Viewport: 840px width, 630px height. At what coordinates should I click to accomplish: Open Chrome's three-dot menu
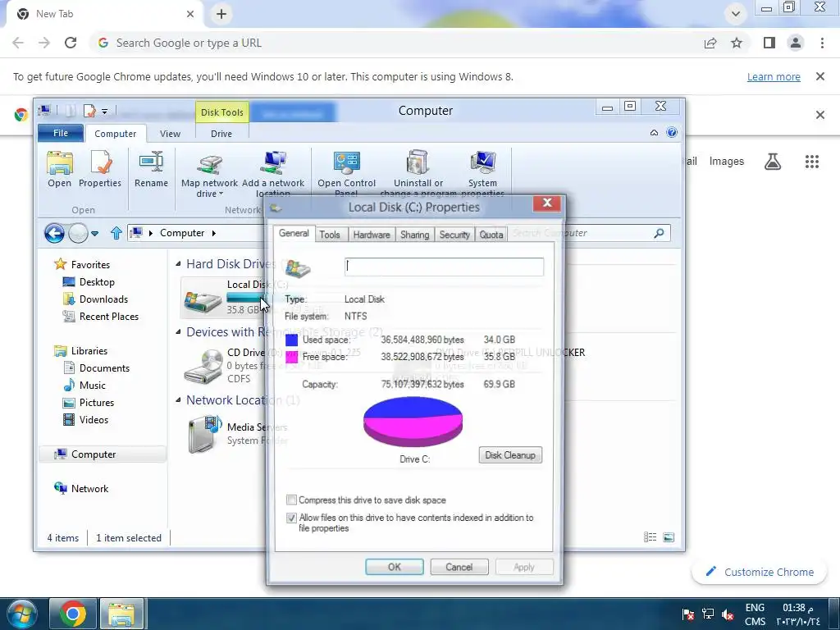click(x=822, y=43)
